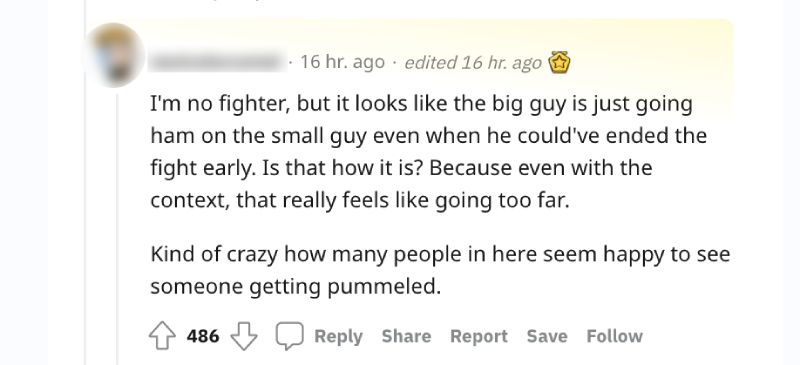
Task: Click the speech bubble reply icon
Action: pos(289,336)
